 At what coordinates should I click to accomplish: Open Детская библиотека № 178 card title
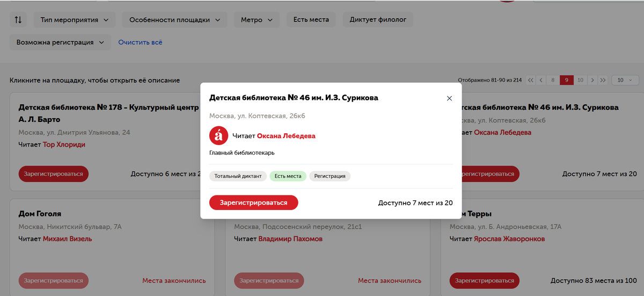[108, 113]
